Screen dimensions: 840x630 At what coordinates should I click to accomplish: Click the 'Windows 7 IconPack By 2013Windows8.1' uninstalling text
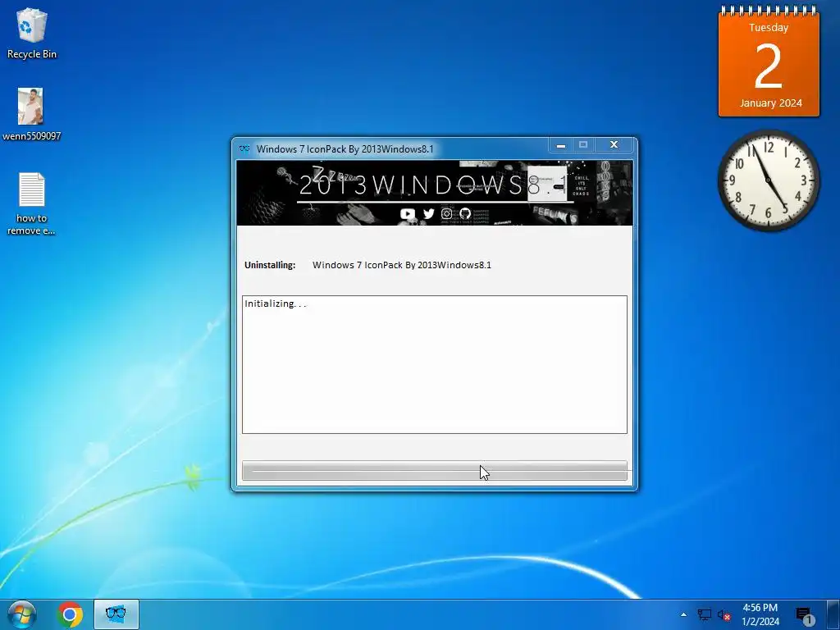tap(402, 265)
